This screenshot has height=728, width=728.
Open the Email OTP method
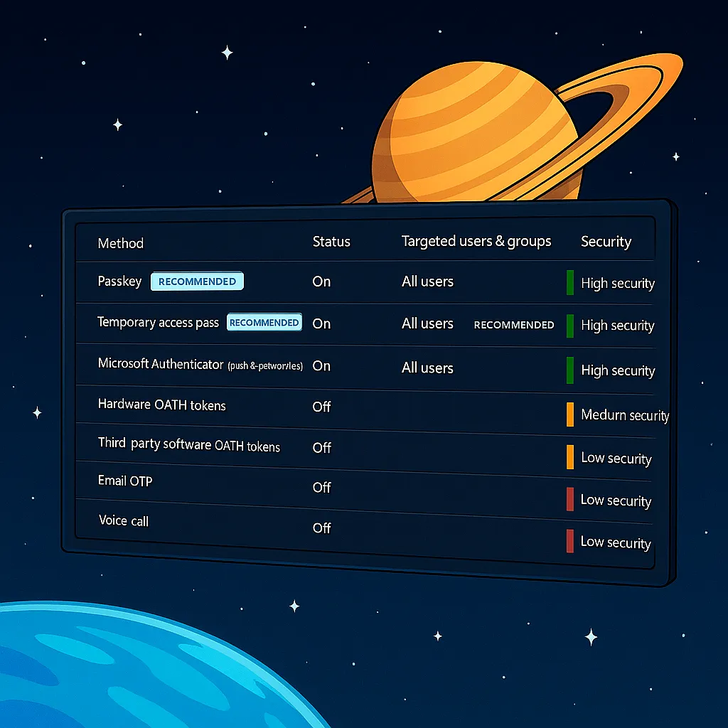coord(125,481)
